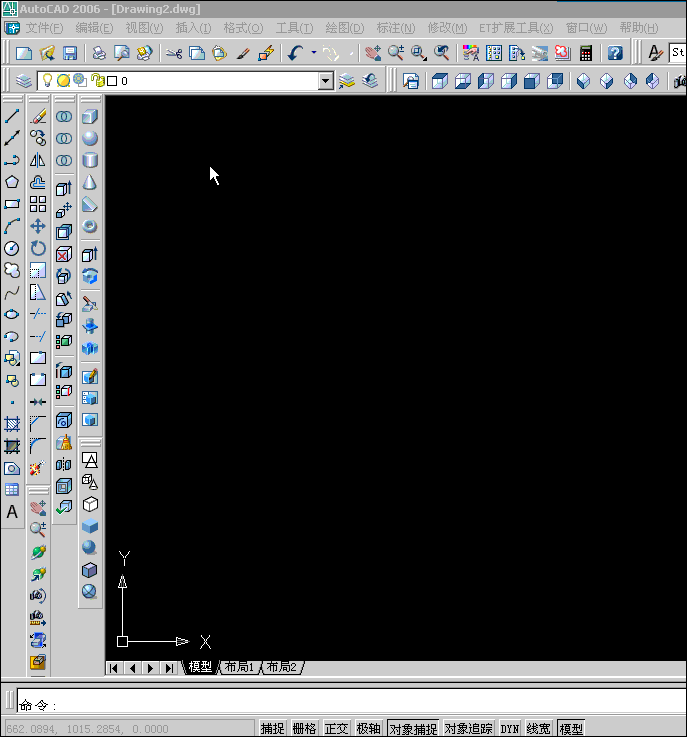Select the Move modify tool

pos(38,226)
